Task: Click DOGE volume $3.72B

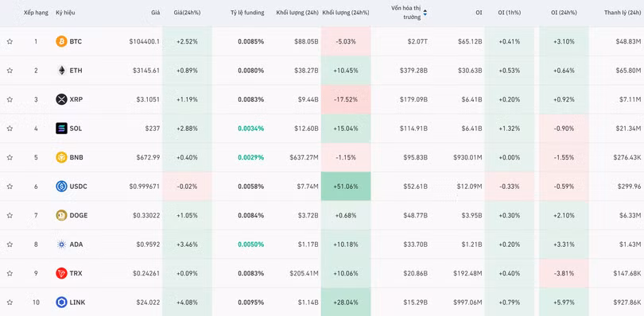Action: tap(308, 215)
